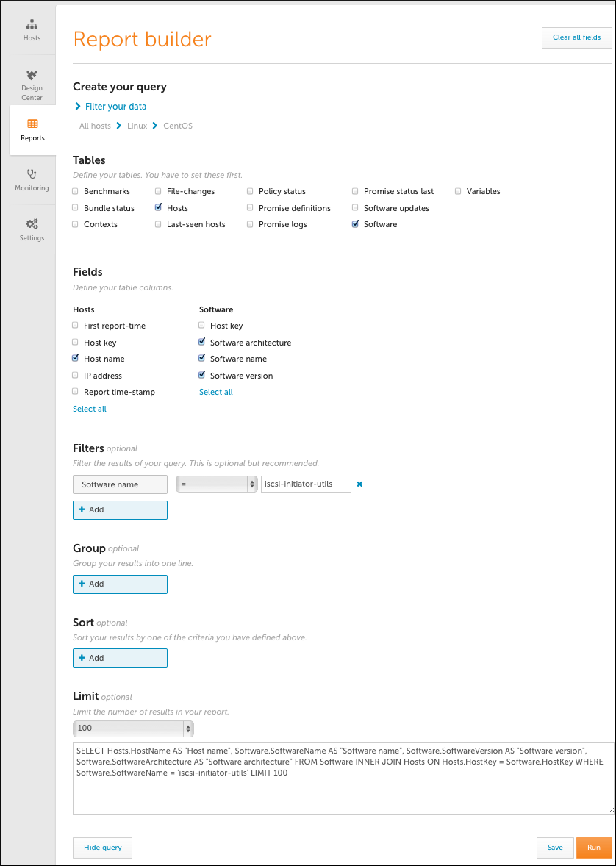Enable the Benchmarks table checkbox
This screenshot has width=616, height=866.
[75, 191]
